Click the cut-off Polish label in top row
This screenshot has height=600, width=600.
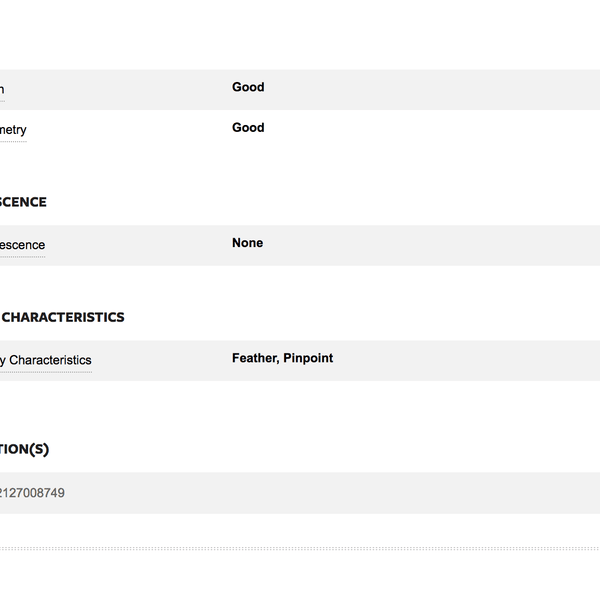[x=2, y=90]
